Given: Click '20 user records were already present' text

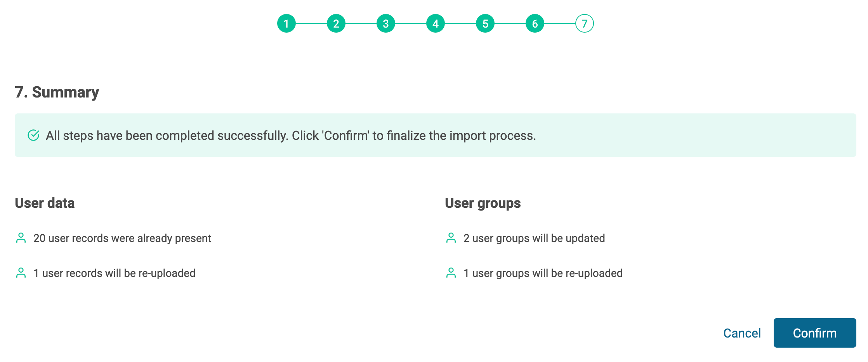Looking at the screenshot, I should pyautogui.click(x=122, y=238).
